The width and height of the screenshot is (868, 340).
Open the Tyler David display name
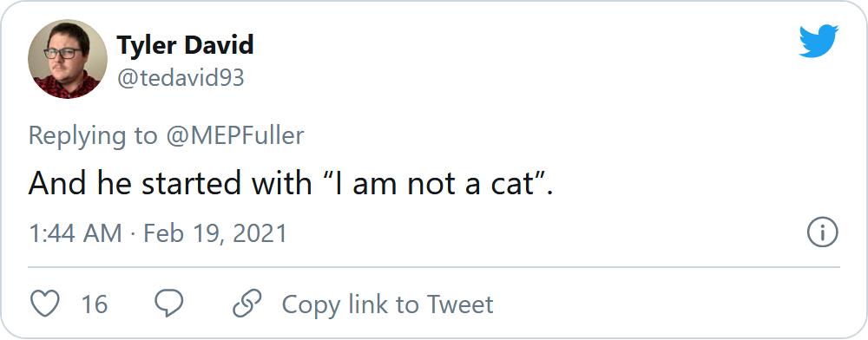[x=186, y=45]
